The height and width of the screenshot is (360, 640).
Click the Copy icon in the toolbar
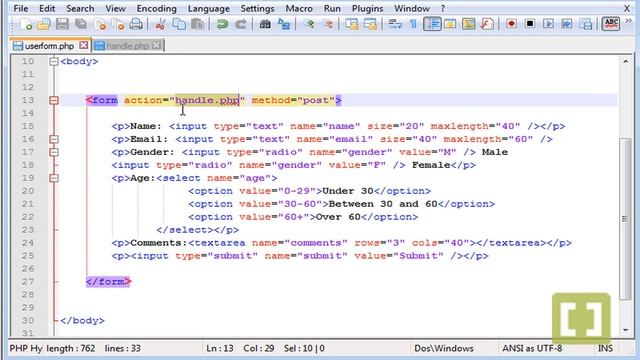pos(179,24)
